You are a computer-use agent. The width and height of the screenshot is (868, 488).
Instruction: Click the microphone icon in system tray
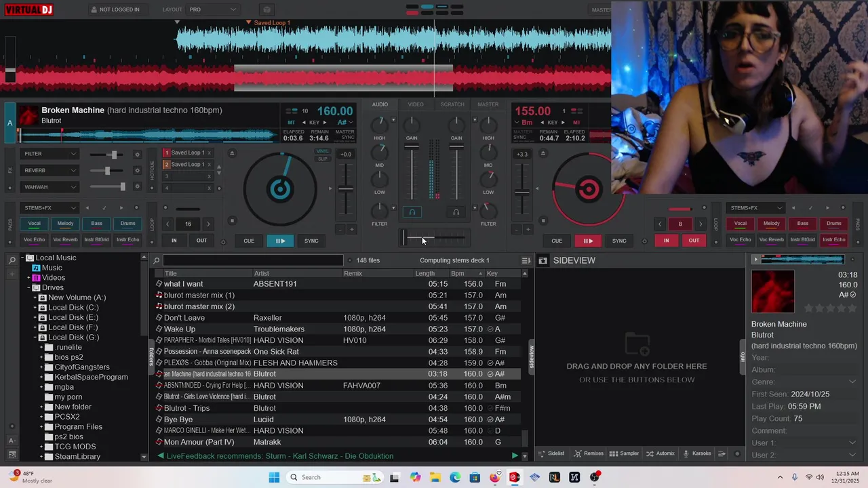795,477
